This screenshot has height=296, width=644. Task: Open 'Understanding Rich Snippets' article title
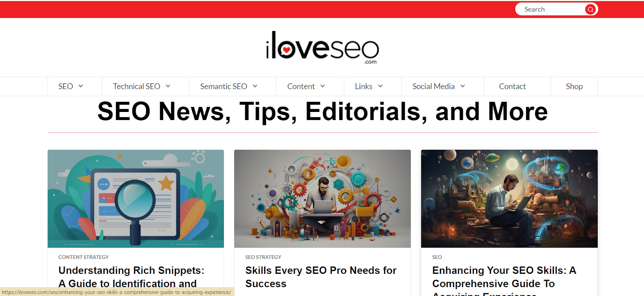click(x=132, y=277)
